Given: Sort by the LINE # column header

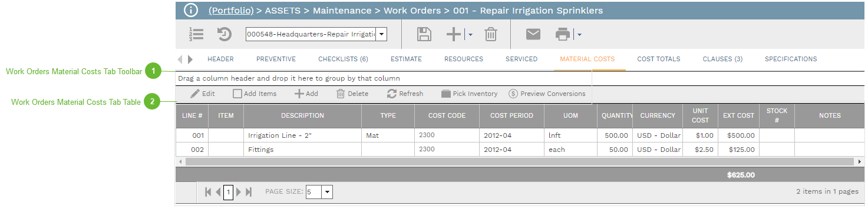Looking at the screenshot, I should [192, 115].
